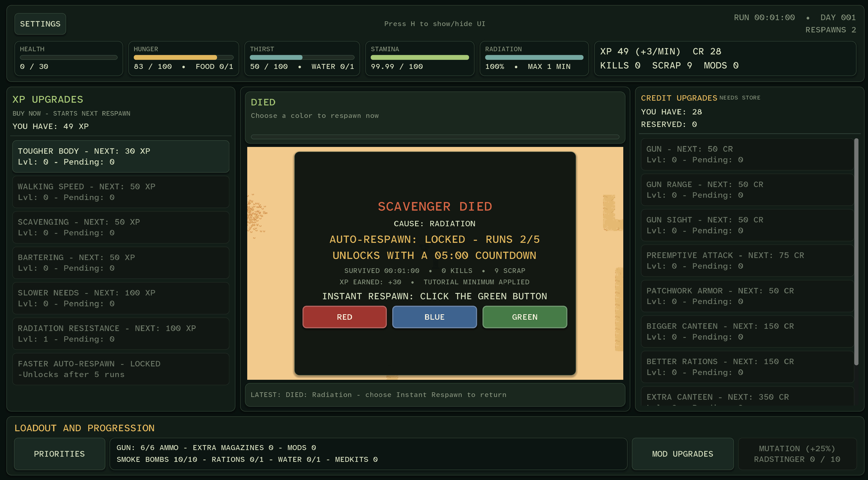Click the 'XP 49 (+3/MIN)' stat
The height and width of the screenshot is (480, 868).
640,51
